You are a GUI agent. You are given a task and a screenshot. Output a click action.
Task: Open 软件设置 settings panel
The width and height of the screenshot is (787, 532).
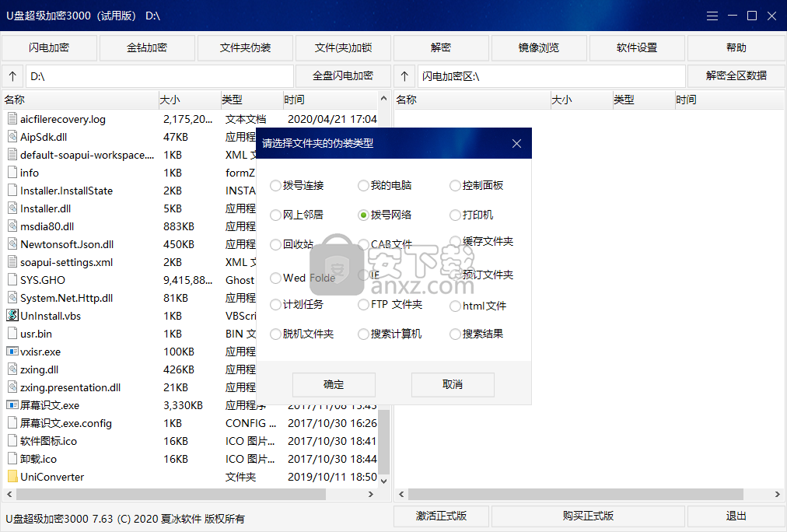(x=638, y=47)
